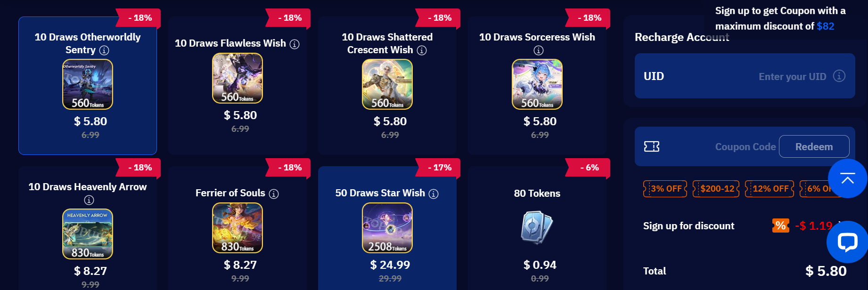Choose the 12% OFF coupon tag
Screen dimensions: 868x290
[770, 189]
